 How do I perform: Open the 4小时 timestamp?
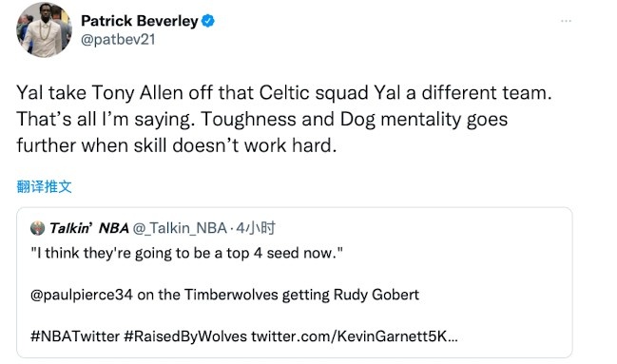click(256, 228)
